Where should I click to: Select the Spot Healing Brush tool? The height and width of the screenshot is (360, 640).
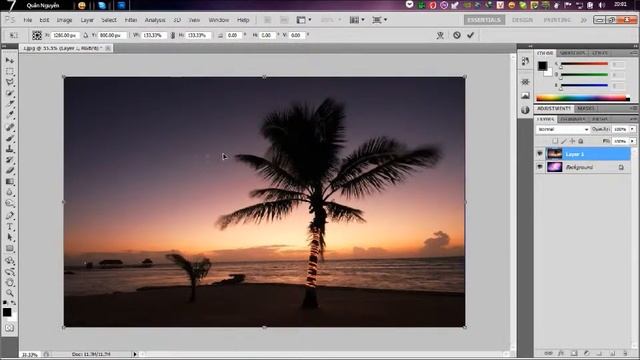10,127
